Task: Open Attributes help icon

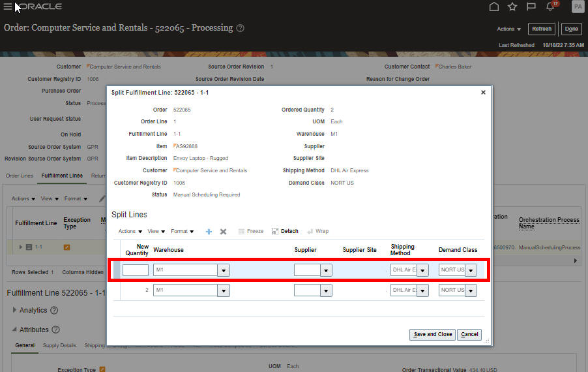Action: (x=55, y=330)
